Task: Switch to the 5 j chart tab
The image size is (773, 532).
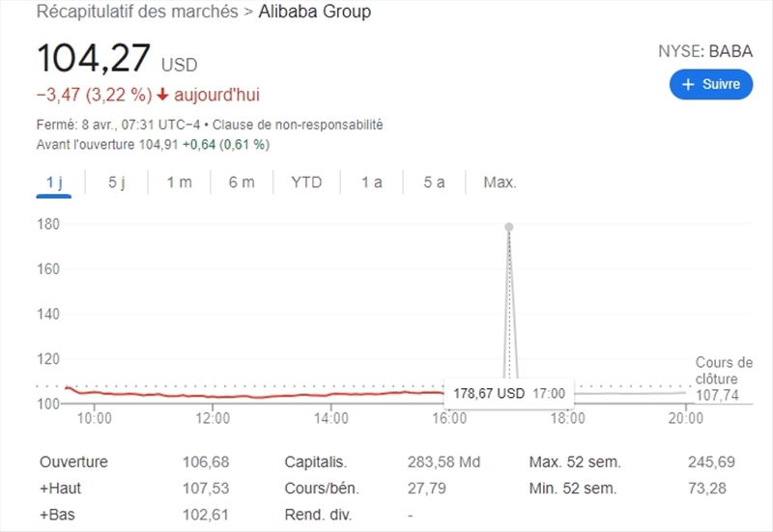Action: click(117, 182)
